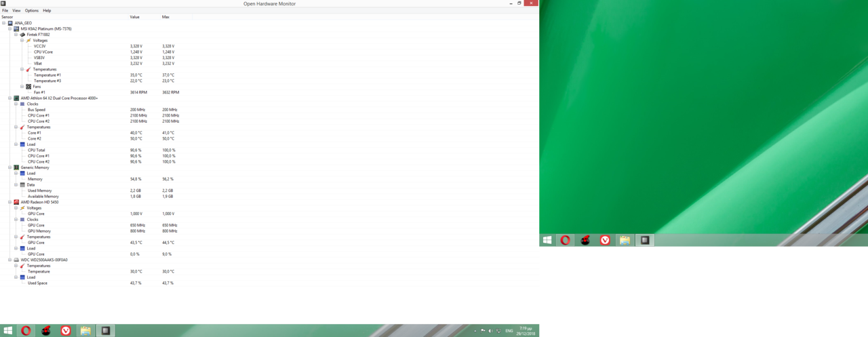868x337 pixels.
Task: Click the load icon under WDC hard drive
Action: [22, 277]
